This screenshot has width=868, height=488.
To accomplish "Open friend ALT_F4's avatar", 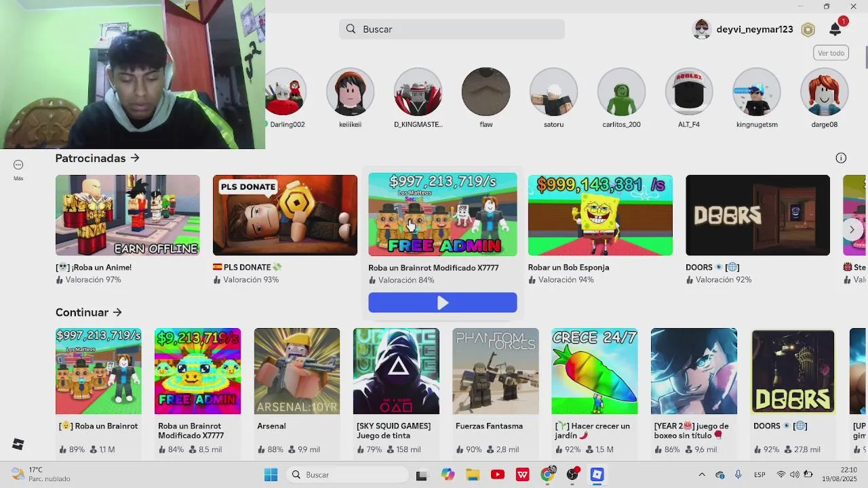I will 689,91.
